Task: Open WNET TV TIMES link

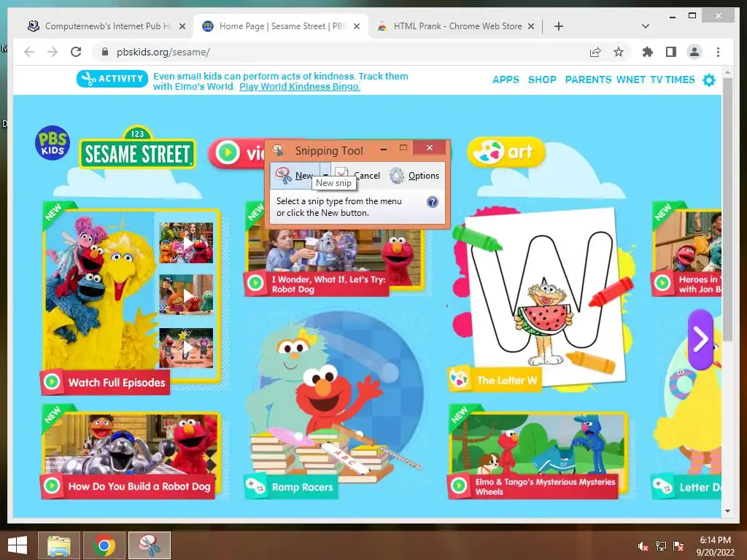Action: [656, 79]
